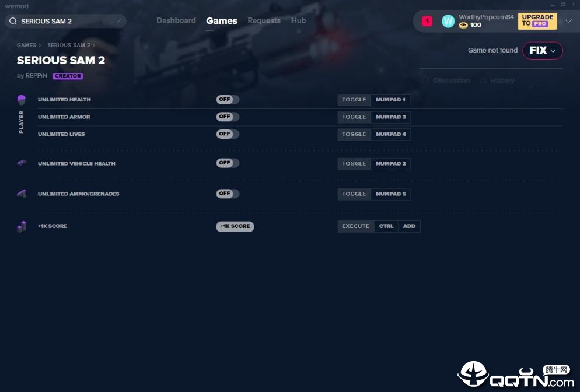This screenshot has height=392, width=580.
Task: Expand the account menu chevron
Action: (x=568, y=21)
